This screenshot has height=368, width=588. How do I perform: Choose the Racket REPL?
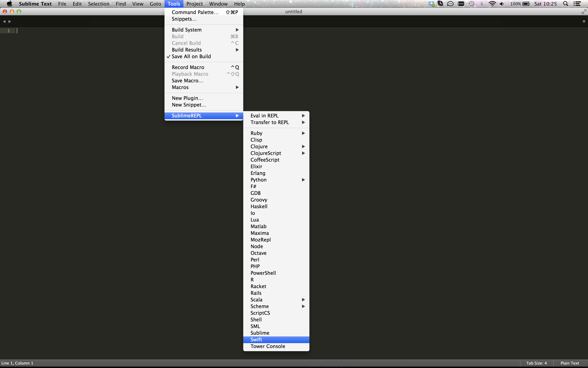coord(276,286)
